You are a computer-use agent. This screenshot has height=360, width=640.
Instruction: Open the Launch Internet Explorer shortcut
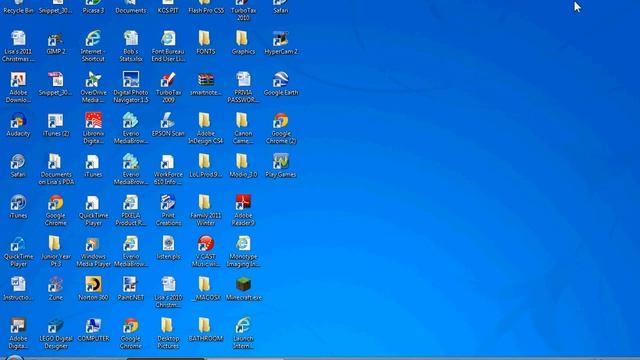pyautogui.click(x=243, y=333)
